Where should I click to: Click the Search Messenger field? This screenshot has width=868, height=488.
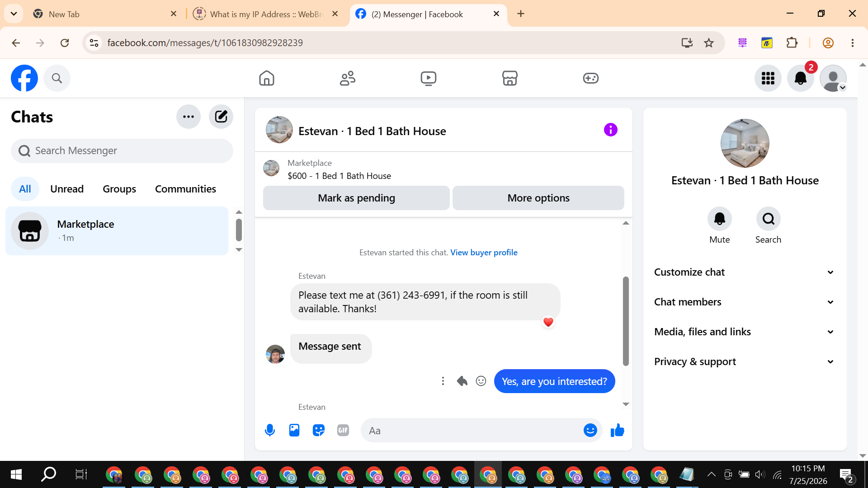pos(122,150)
